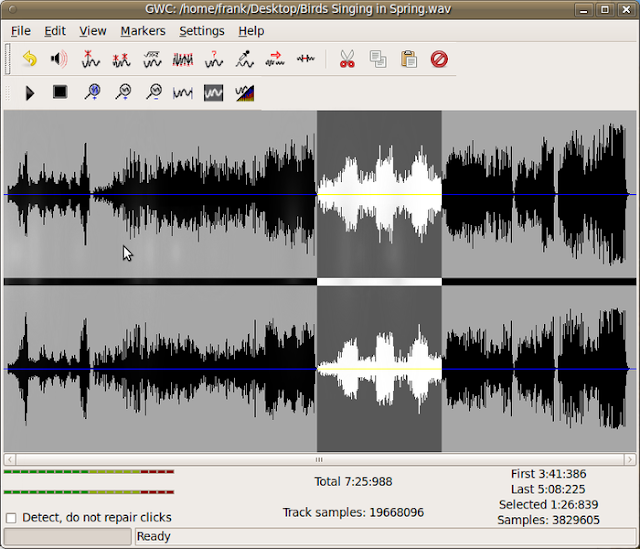The image size is (640, 549).
Task: Click the horizontal scrollbar under the waveform
Action: [x=319, y=460]
